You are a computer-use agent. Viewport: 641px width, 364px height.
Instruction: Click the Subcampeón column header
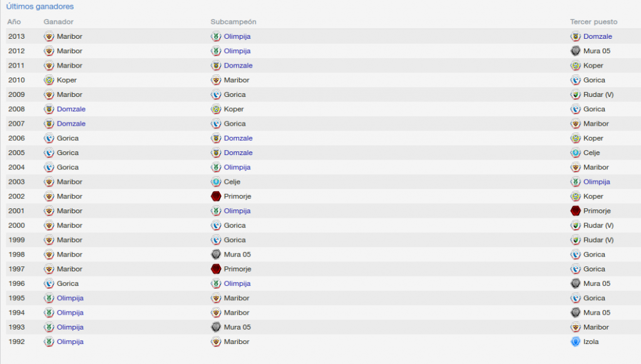233,22
